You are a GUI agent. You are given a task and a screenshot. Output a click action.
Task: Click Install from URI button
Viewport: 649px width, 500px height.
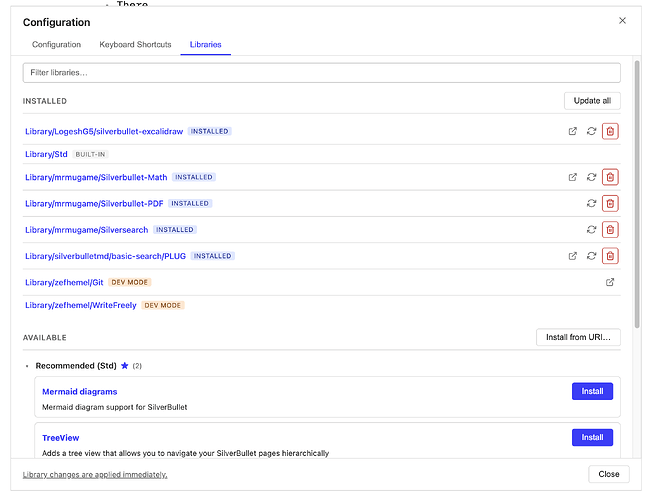(x=578, y=337)
